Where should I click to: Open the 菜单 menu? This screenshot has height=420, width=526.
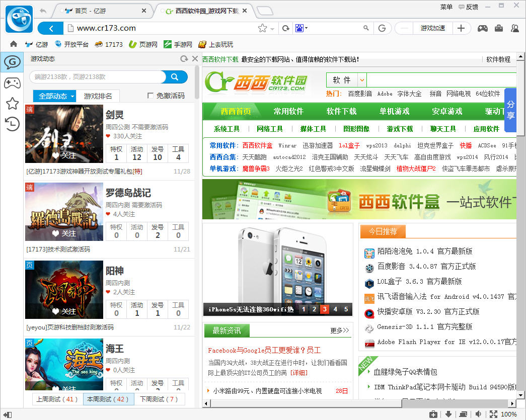pyautogui.click(x=446, y=7)
